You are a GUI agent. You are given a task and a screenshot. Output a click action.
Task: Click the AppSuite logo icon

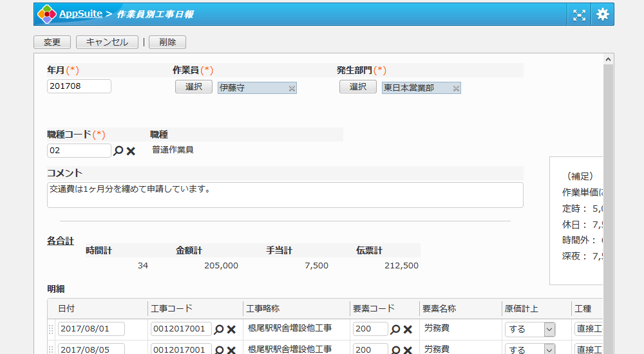[46, 14]
